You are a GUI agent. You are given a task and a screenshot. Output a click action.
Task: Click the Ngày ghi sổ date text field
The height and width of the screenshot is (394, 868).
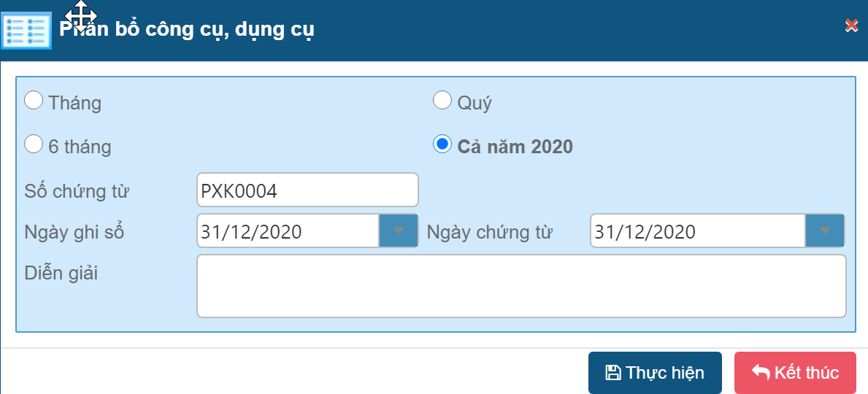pos(288,231)
